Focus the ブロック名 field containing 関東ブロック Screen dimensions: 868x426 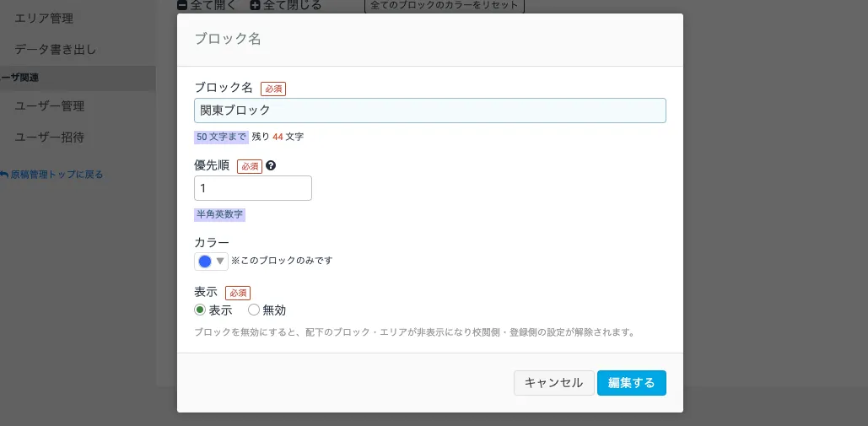coord(429,111)
